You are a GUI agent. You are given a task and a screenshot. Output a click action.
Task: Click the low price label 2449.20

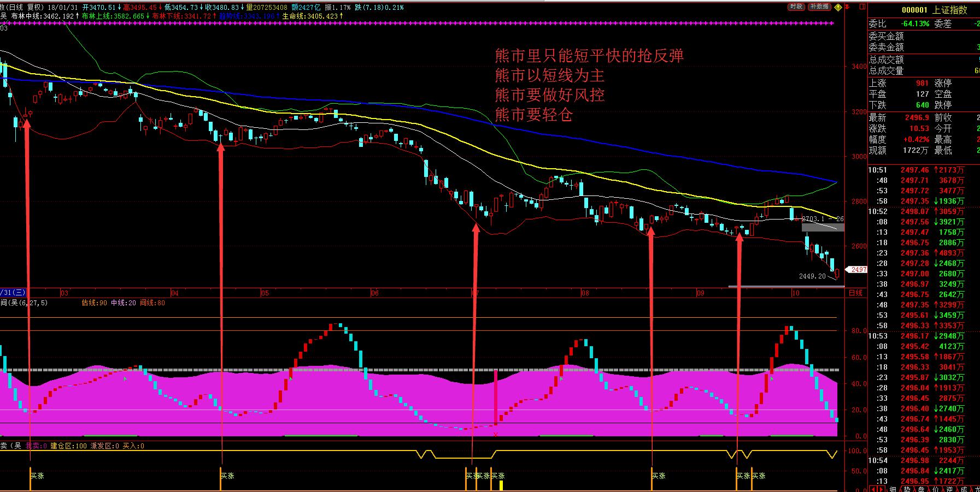[x=812, y=276]
